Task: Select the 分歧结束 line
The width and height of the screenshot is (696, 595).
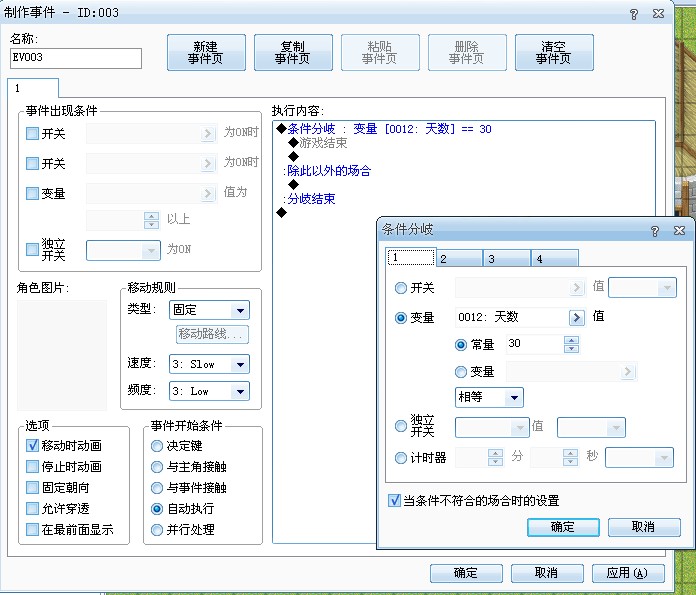Action: 309,198
